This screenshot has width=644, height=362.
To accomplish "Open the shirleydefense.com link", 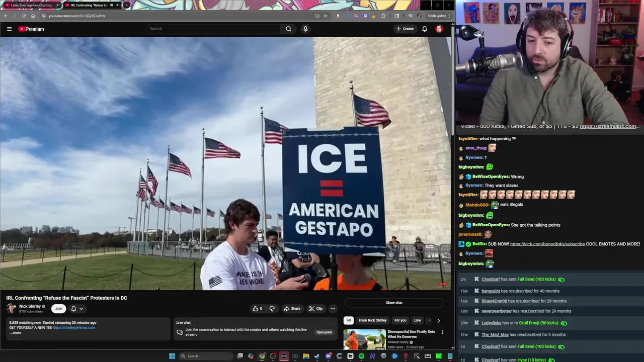I will click(73, 328).
